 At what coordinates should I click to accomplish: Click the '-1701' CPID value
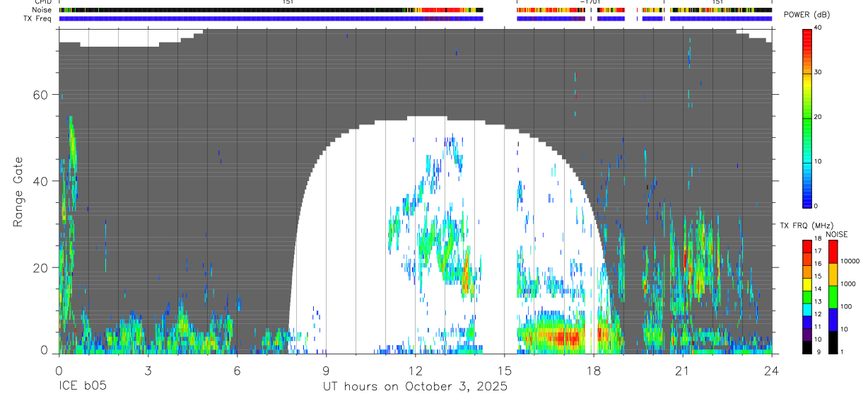[590, 2]
